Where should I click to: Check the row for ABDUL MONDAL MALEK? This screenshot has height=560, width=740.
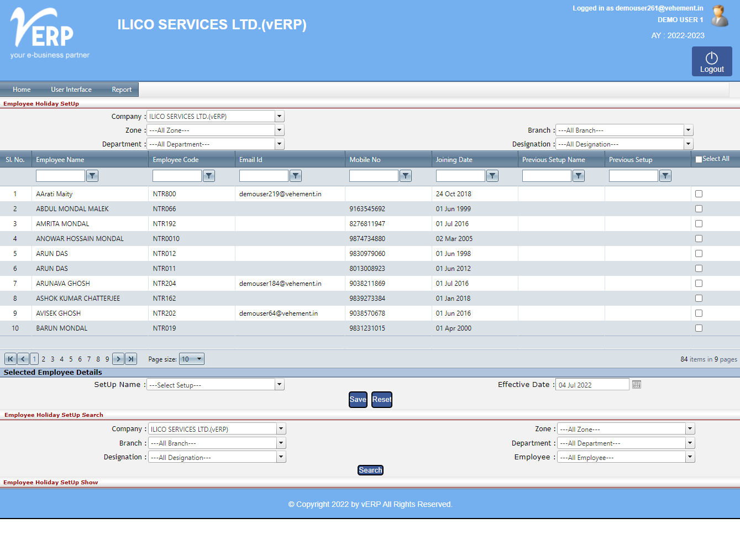[699, 209]
